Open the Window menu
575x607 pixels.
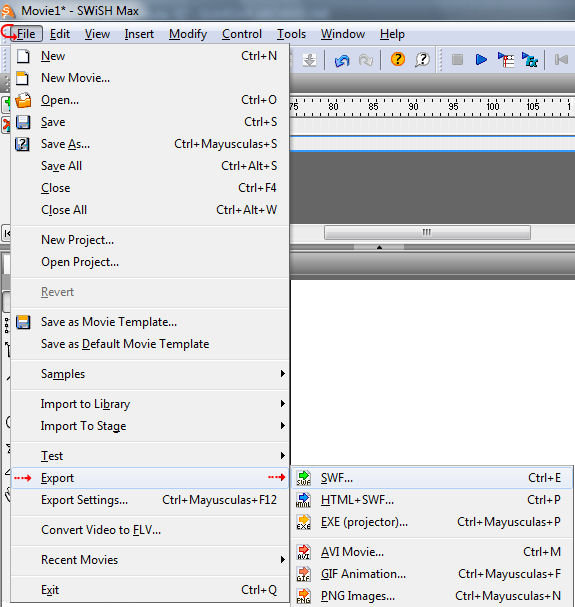[343, 34]
